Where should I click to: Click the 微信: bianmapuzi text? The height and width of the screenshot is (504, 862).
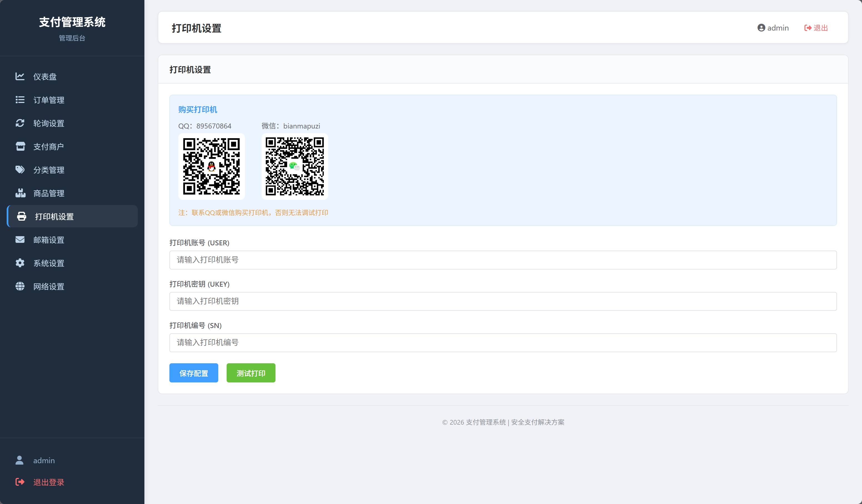tap(291, 126)
